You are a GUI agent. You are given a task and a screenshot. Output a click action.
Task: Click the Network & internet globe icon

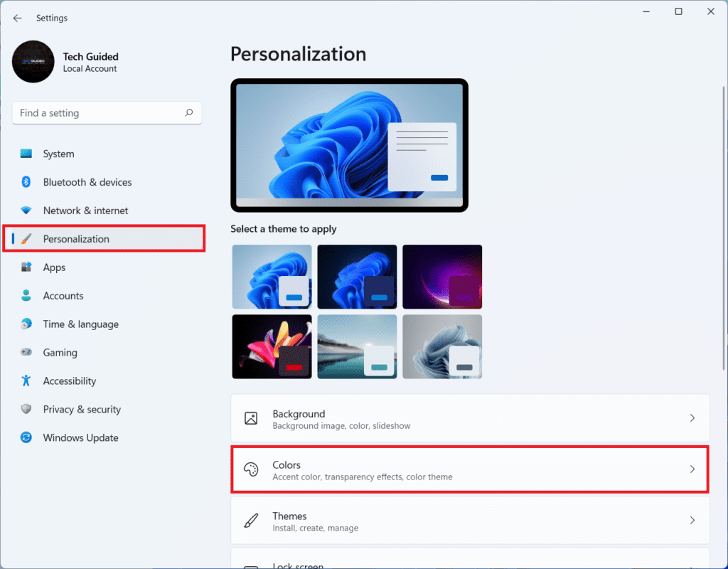[x=27, y=211]
